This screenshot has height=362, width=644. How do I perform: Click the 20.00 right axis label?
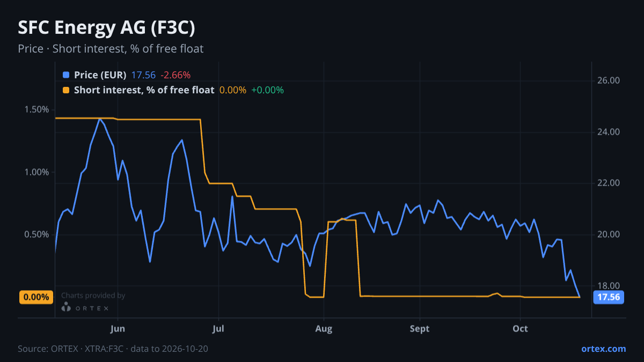pos(609,235)
